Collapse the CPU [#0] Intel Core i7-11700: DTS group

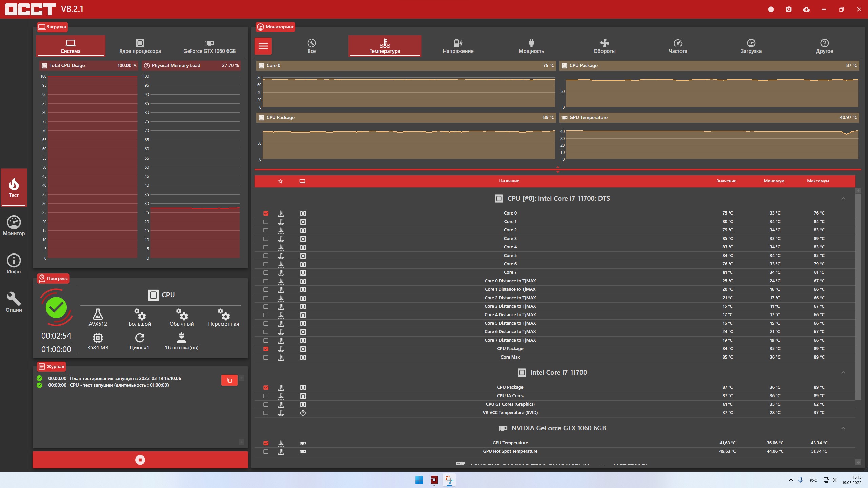point(843,199)
